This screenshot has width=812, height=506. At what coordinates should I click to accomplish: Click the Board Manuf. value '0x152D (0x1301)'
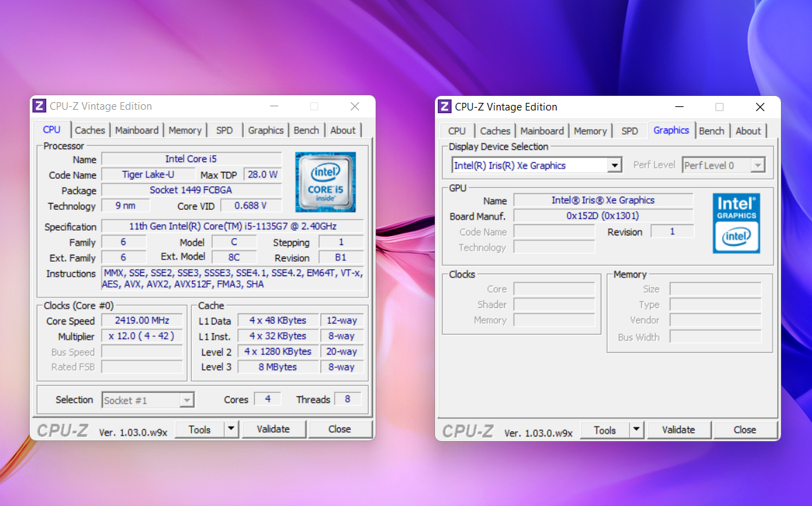(603, 216)
